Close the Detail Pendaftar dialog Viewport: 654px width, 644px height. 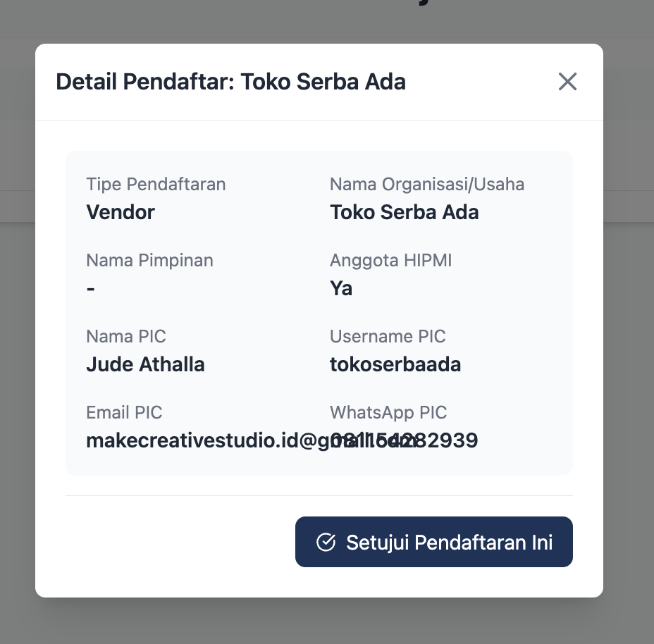tap(567, 82)
